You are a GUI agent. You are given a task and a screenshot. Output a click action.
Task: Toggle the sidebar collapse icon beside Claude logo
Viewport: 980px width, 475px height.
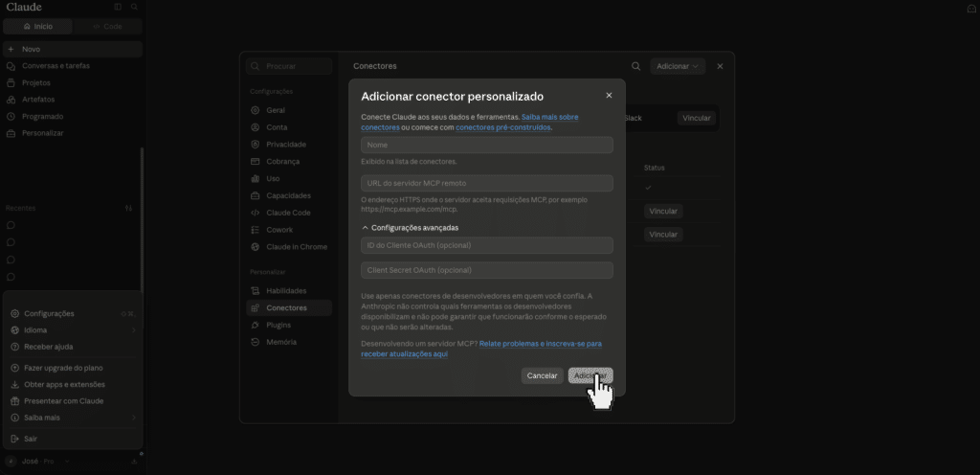point(118,7)
